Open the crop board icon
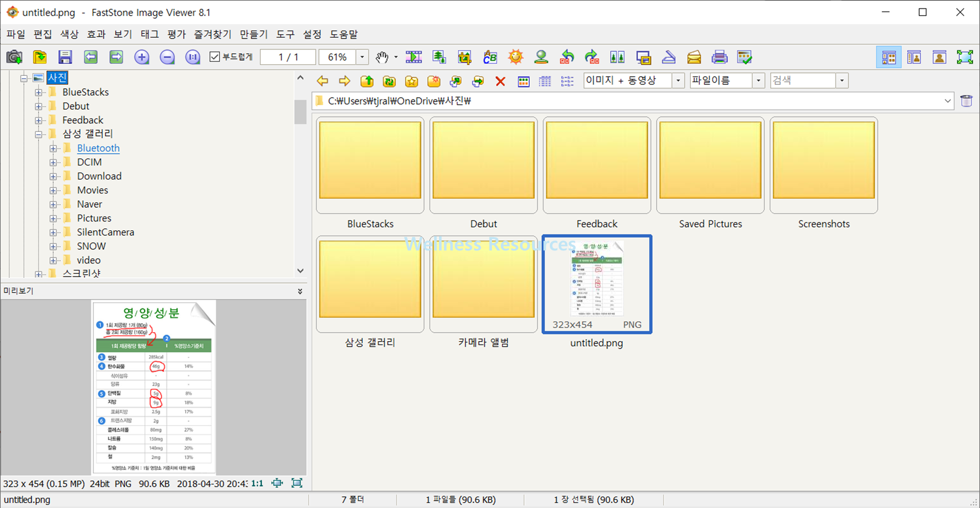Viewport: 980px width, 508px height. tap(465, 57)
